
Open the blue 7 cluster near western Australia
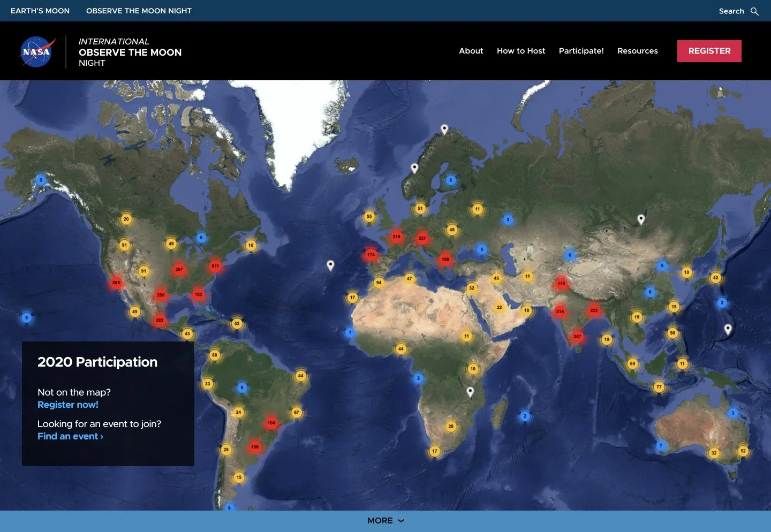pos(661,444)
